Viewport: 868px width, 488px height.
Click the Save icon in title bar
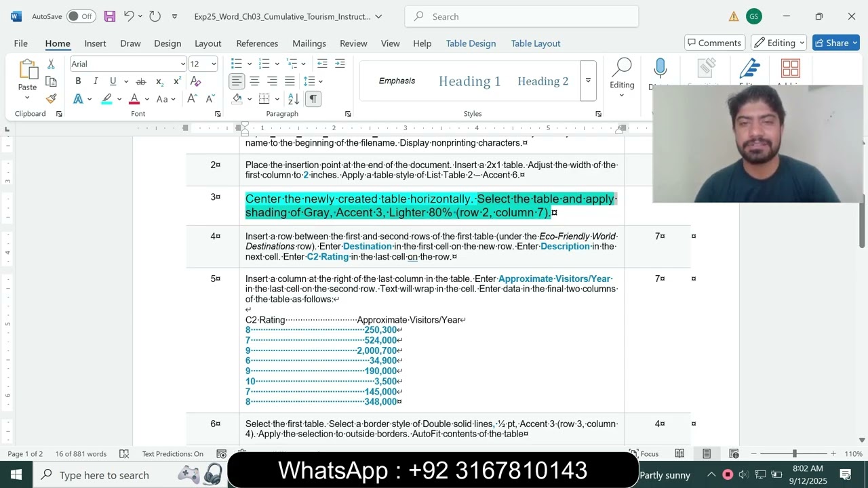click(110, 16)
